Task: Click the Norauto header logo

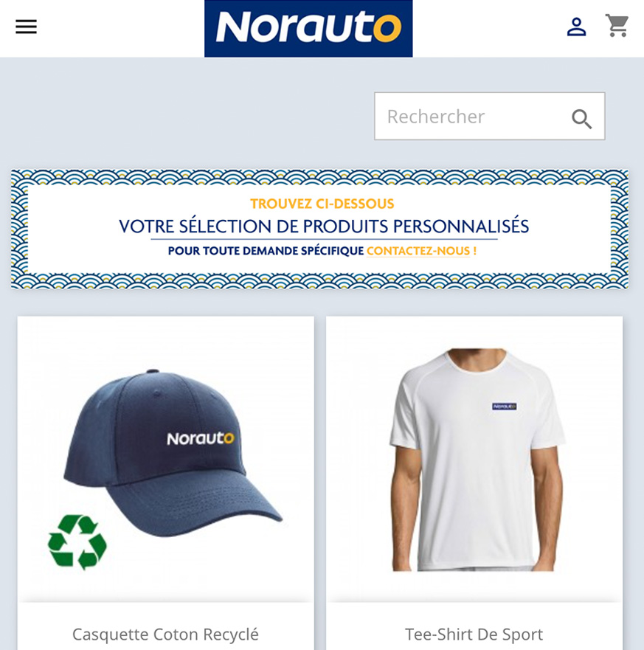Action: pos(308,28)
